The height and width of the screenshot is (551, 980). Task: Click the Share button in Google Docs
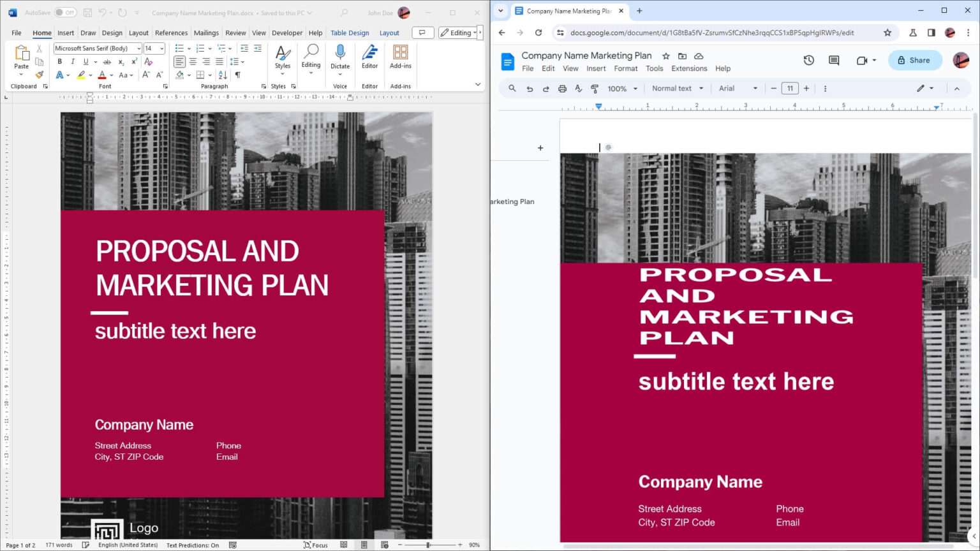coord(914,60)
